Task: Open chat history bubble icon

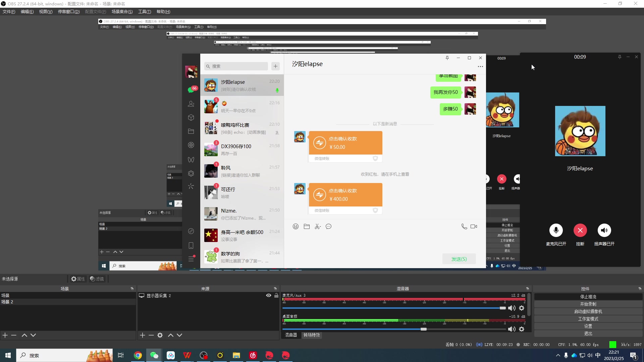Action: tap(329, 227)
